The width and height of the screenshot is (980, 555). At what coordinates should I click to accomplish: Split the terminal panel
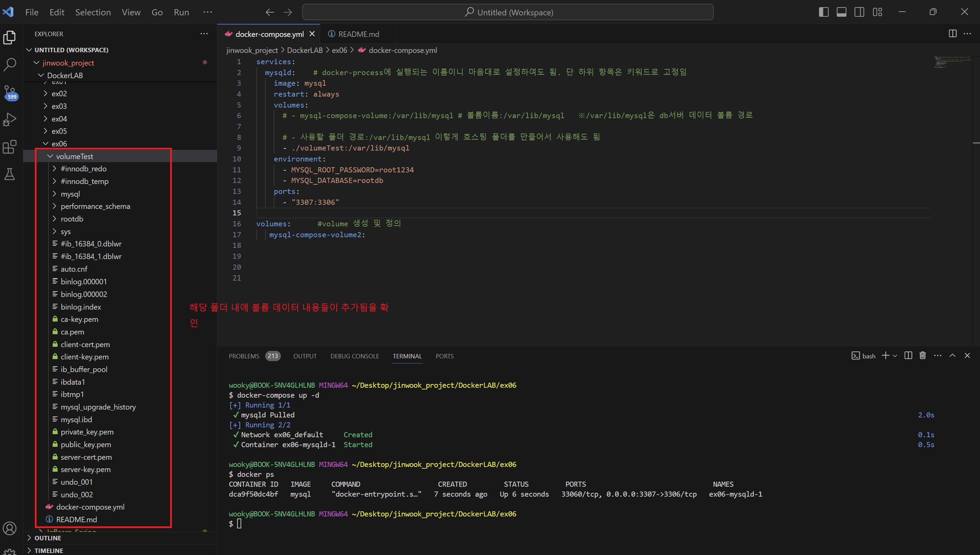pos(908,356)
